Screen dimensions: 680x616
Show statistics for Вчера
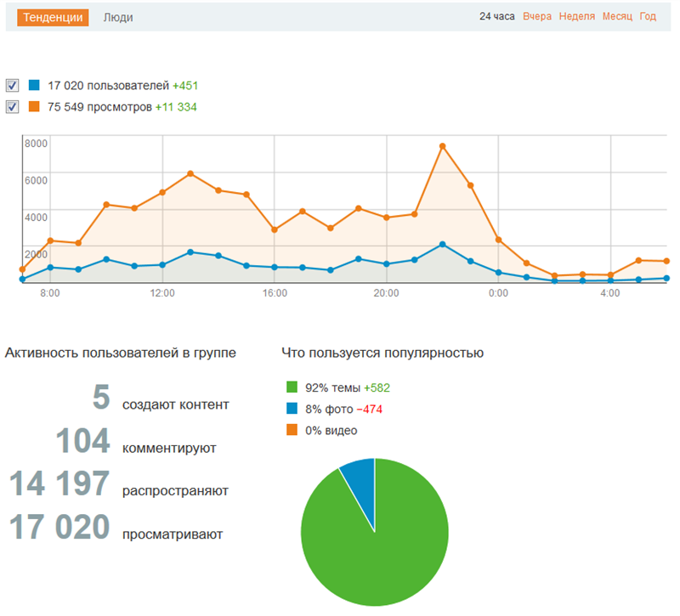tap(537, 16)
